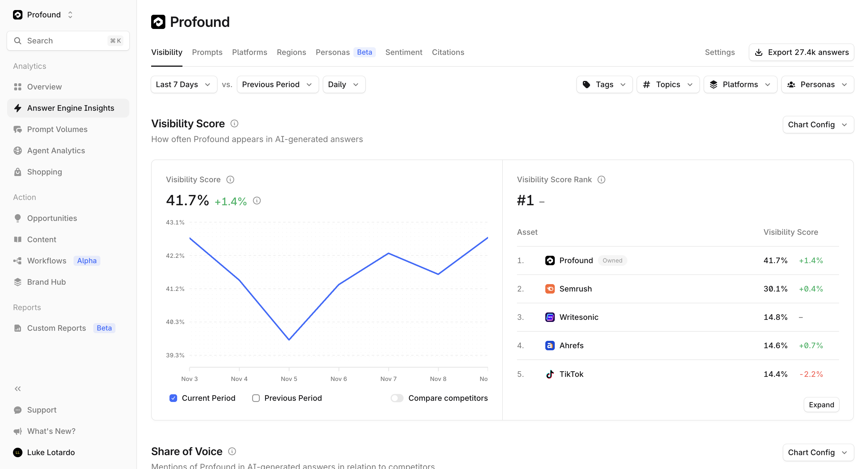Switch to the Sentiment tab
868x469 pixels.
click(x=404, y=52)
